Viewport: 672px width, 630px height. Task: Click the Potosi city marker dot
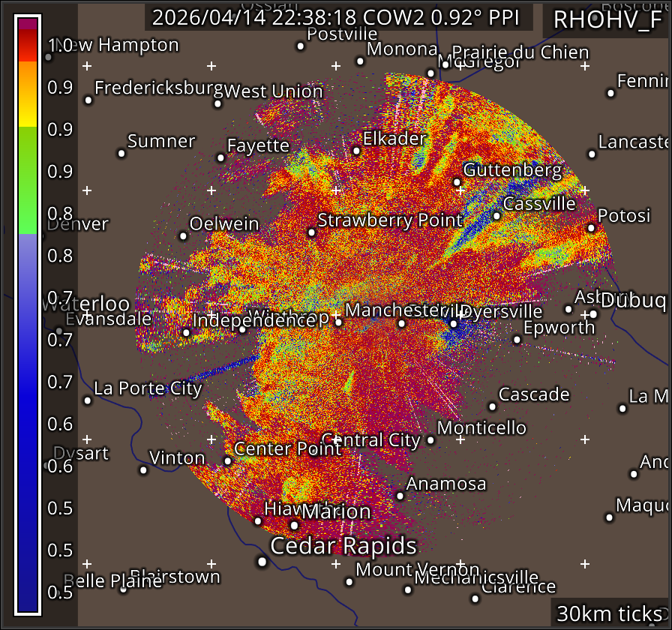tap(591, 228)
